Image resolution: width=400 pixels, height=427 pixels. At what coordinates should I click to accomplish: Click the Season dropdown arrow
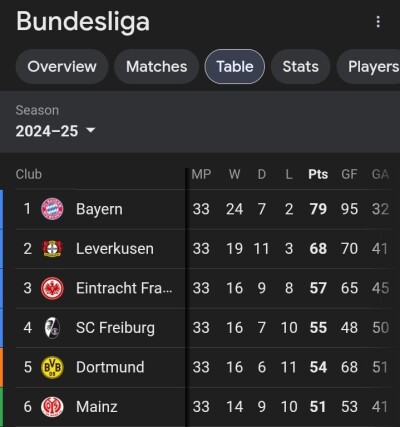pyautogui.click(x=90, y=130)
